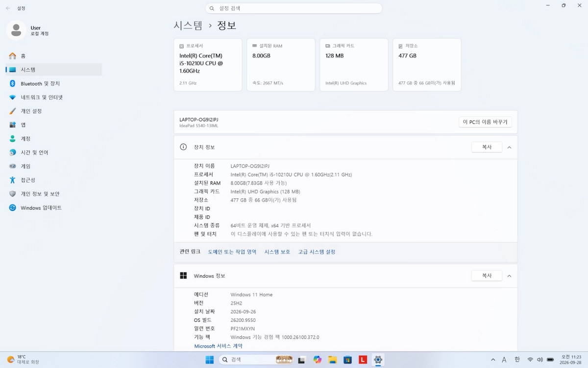Open Bluetooth 및 장치 settings

tap(53, 83)
